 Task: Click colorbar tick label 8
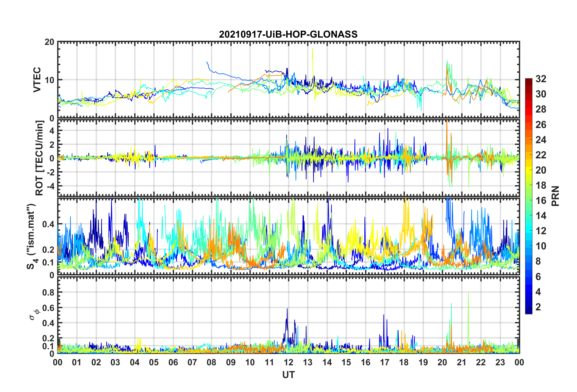click(538, 261)
